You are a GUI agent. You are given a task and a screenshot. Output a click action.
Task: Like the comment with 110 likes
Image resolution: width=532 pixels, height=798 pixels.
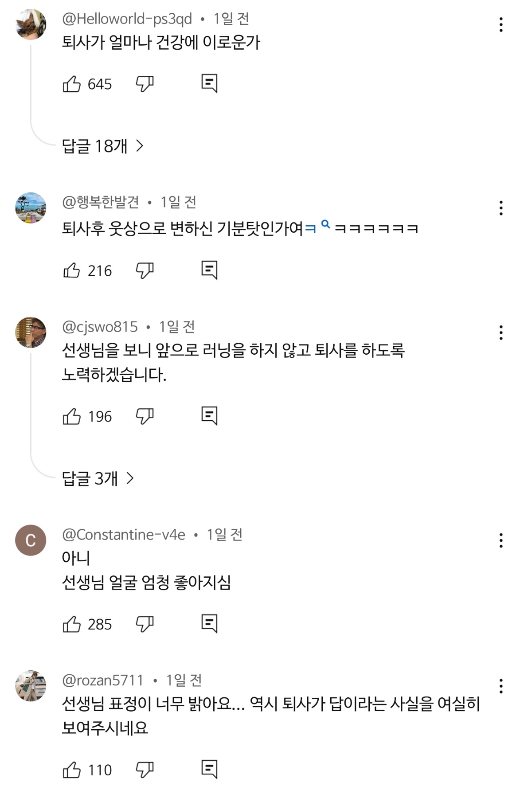tap(72, 770)
